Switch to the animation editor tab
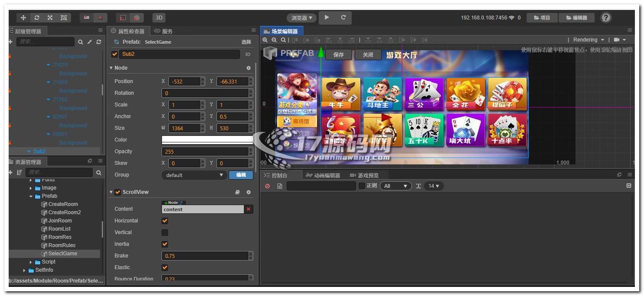Viewport: 644px width, 296px height. tap(323, 175)
